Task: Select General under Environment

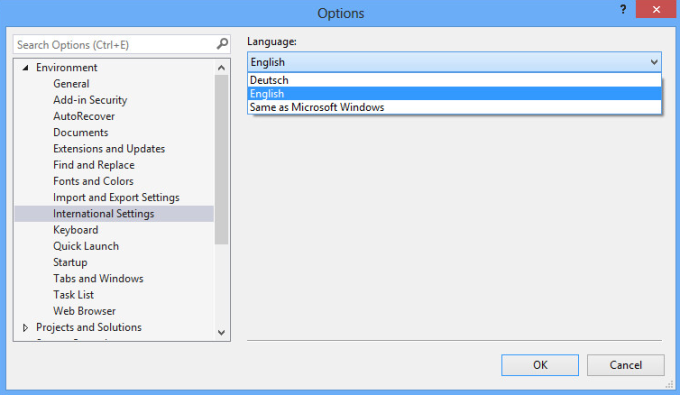Action: click(71, 84)
